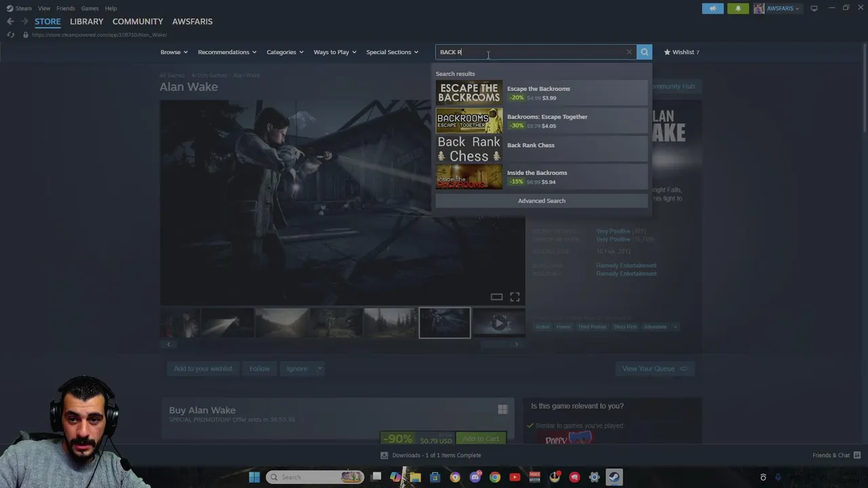Open the Downloads status at the bottom

(431, 455)
